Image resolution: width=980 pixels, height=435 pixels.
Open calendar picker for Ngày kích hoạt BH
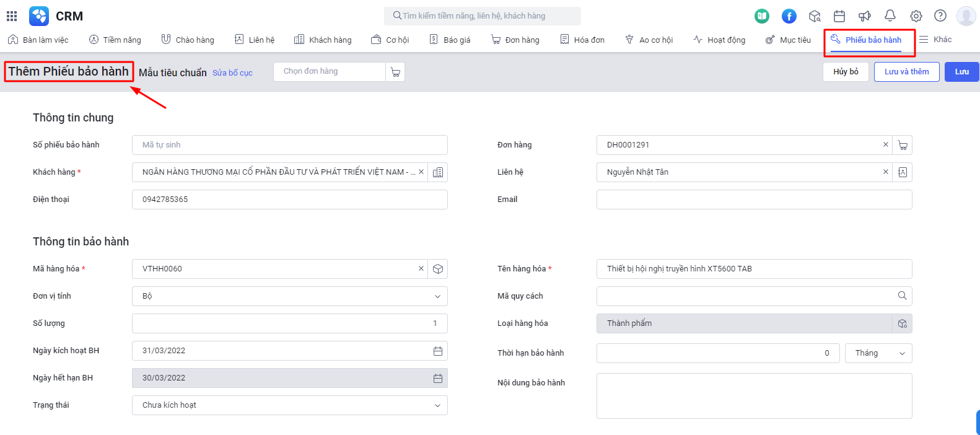click(x=438, y=351)
